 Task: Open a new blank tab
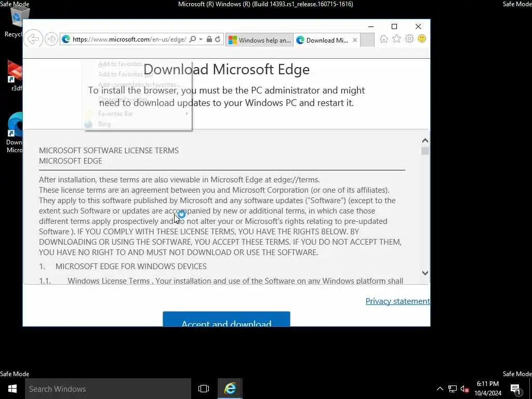pyautogui.click(x=367, y=39)
